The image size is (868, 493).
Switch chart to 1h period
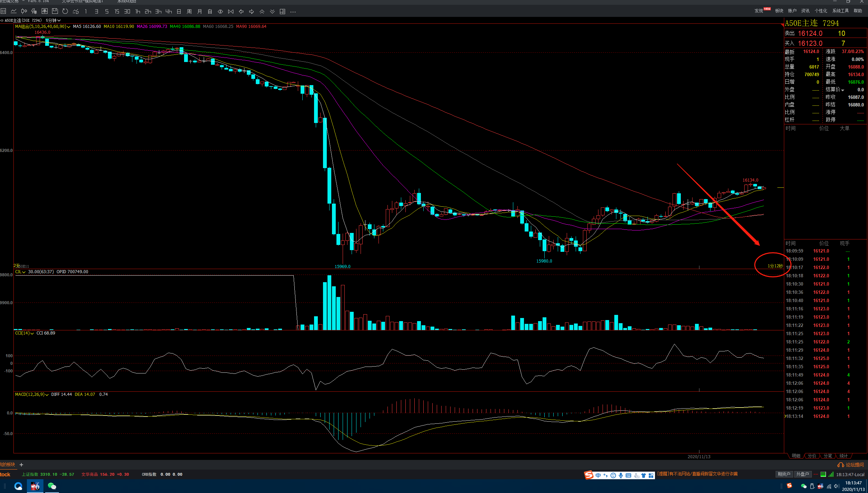click(x=138, y=11)
